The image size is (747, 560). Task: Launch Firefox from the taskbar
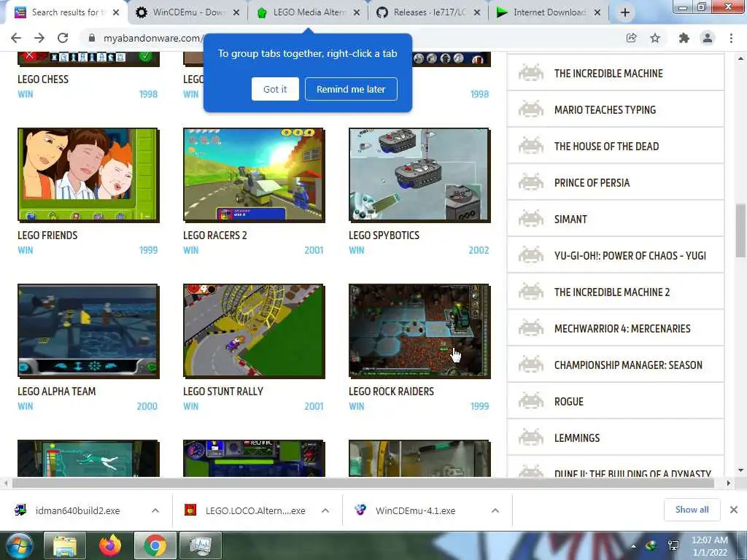coord(110,545)
